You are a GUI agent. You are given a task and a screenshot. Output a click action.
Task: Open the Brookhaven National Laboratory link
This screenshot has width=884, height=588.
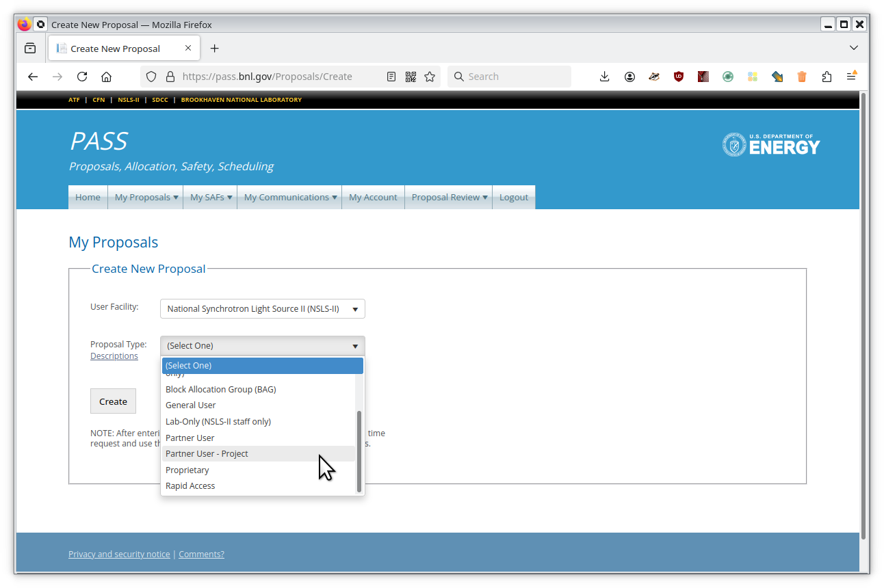tap(242, 100)
